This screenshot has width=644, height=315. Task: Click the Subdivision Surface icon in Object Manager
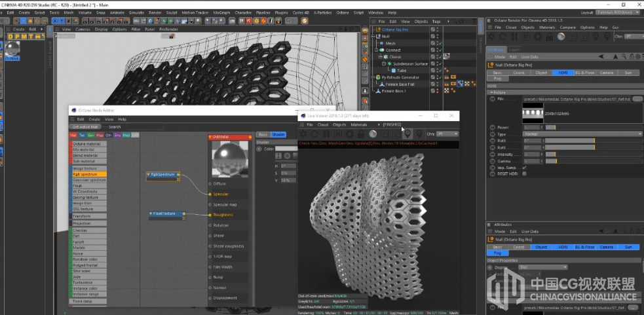389,64
